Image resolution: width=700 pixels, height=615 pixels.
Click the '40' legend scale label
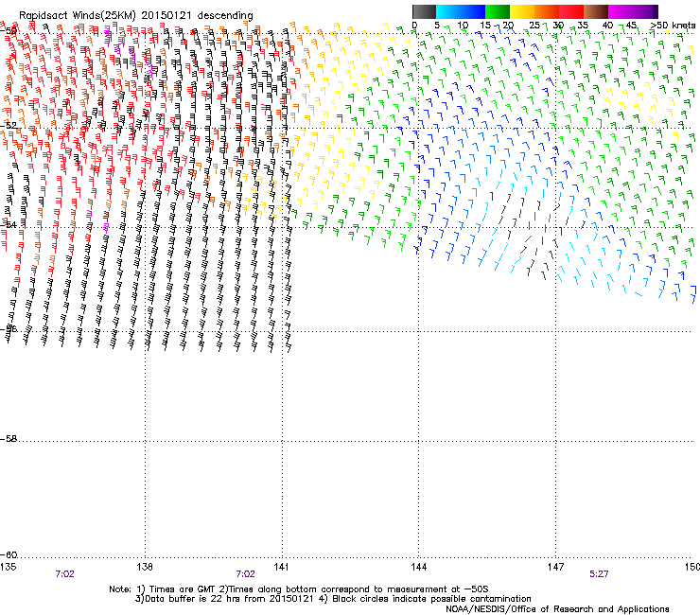tap(607, 26)
